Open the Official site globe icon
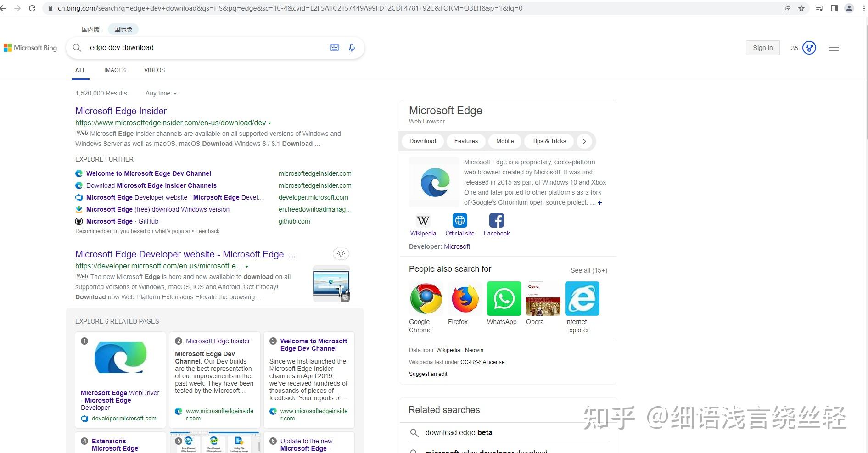Screen dimensions: 868x453 click(x=459, y=220)
